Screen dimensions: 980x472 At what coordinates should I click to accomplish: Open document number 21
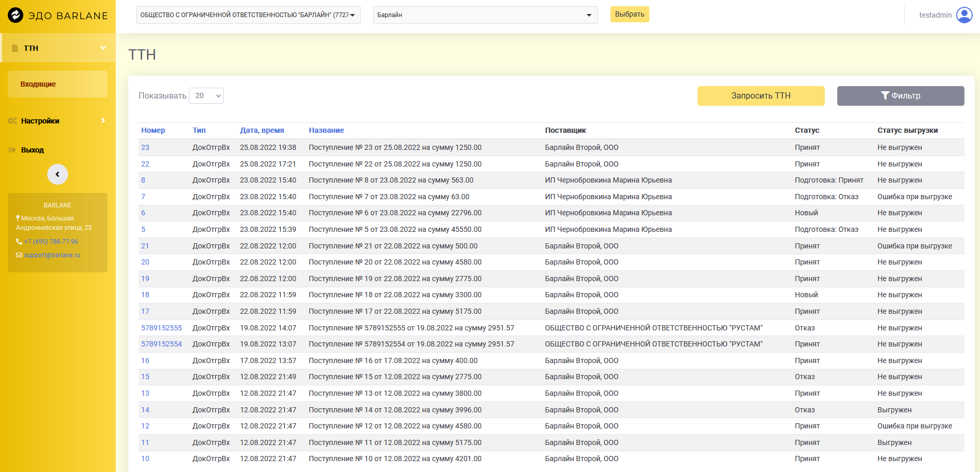point(145,246)
